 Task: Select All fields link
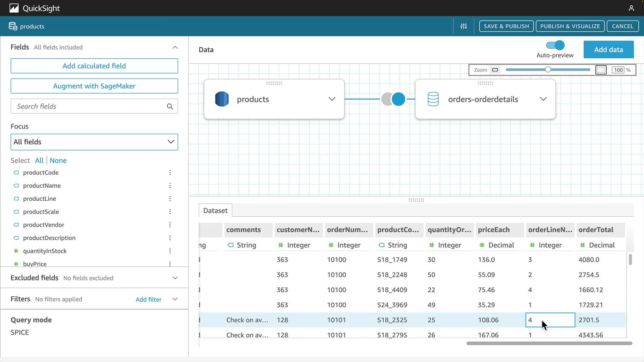(39, 161)
